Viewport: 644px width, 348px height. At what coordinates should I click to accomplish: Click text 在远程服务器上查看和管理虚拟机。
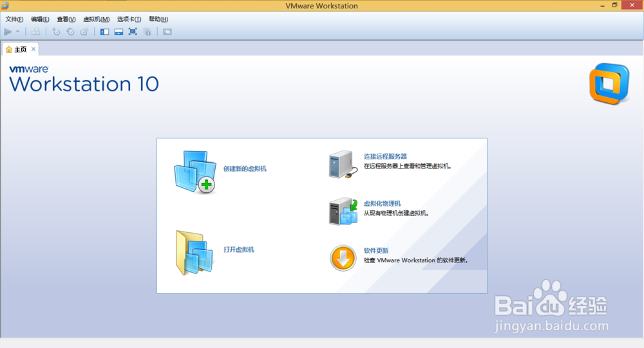(408, 166)
